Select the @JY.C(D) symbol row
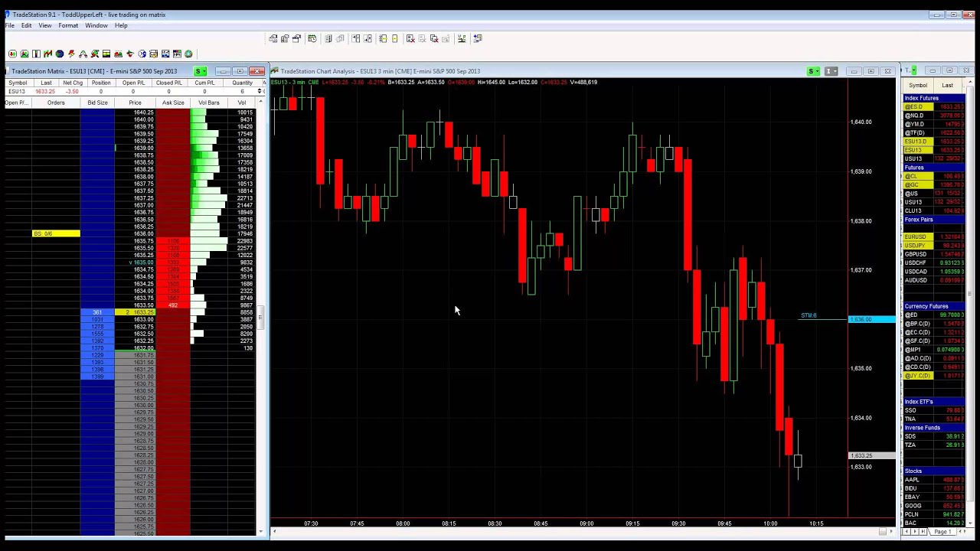The image size is (980, 551). pos(933,376)
